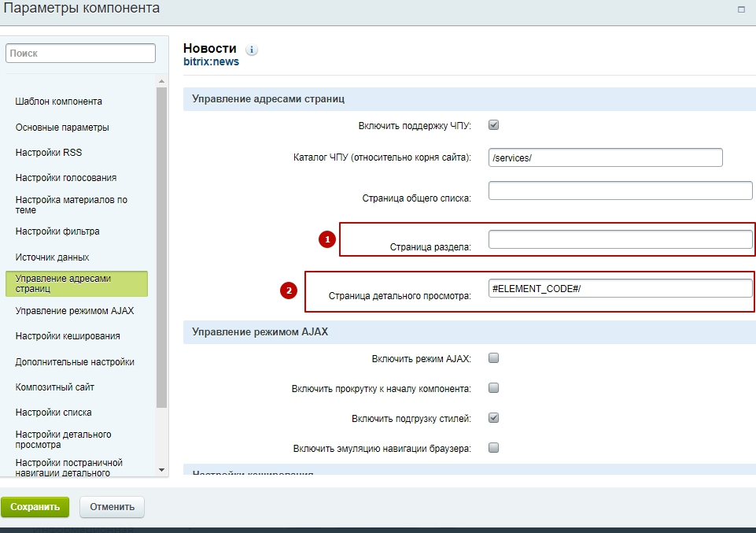Screen dimensions: 756x533
Task: Open Настройки RSS in sidebar
Action: (49, 153)
